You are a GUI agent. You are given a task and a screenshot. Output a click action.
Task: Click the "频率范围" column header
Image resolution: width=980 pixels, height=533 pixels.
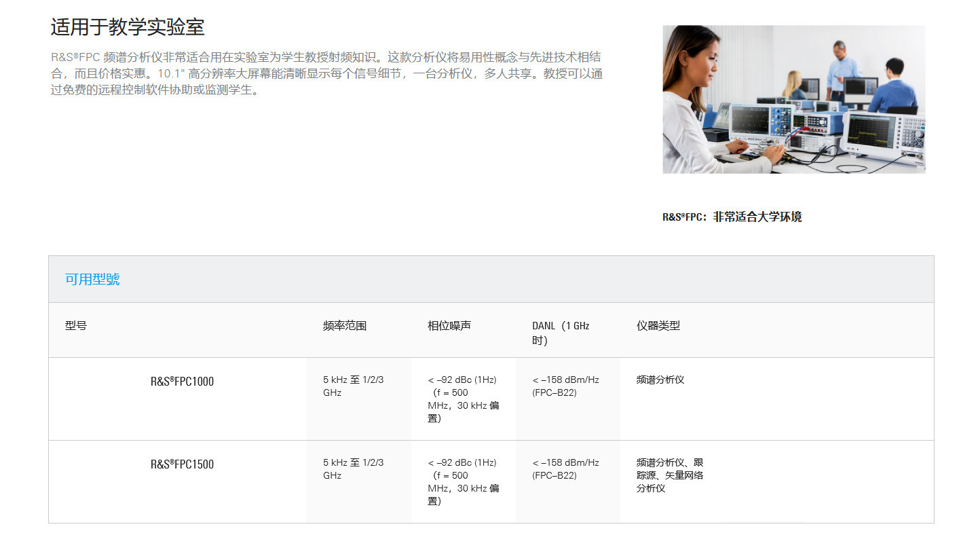[345, 326]
